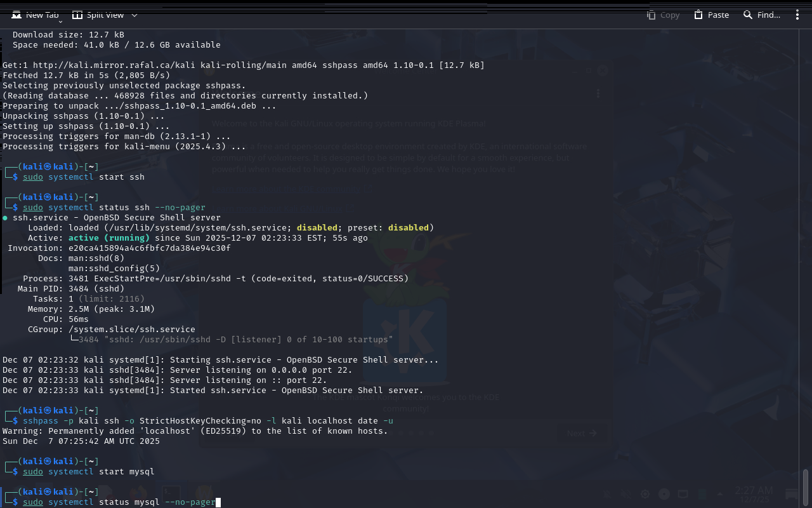The image size is (812, 508).
Task: Click the Copy icon in toolbar
Action: pyautogui.click(x=651, y=15)
